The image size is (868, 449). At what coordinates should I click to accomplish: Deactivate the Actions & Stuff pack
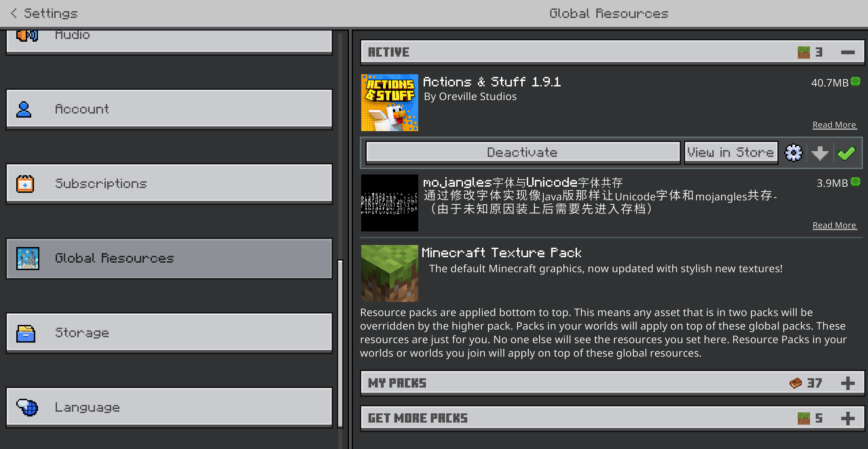[523, 153]
